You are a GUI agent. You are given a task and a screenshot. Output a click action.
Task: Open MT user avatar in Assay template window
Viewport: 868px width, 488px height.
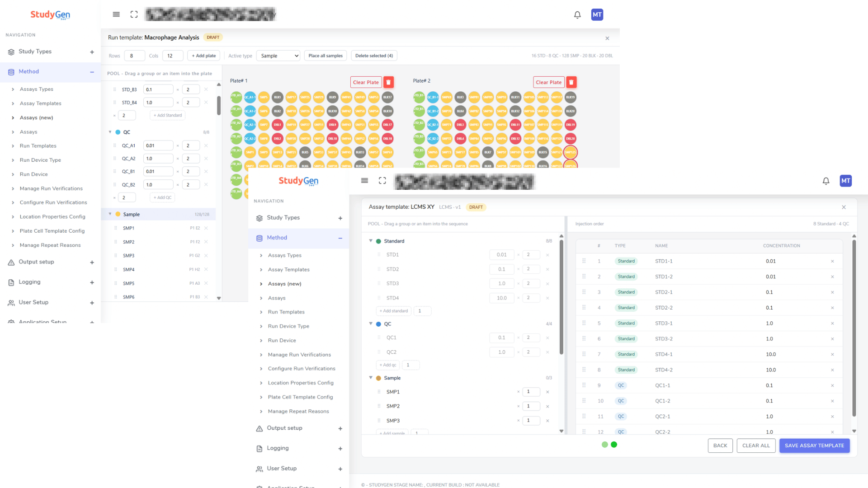click(x=846, y=181)
